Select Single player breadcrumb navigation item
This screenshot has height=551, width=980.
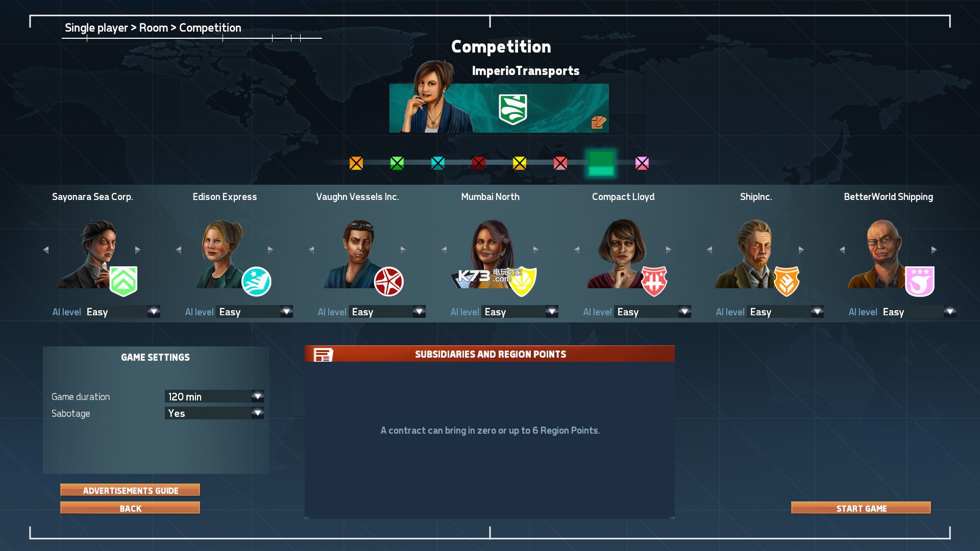click(x=95, y=28)
